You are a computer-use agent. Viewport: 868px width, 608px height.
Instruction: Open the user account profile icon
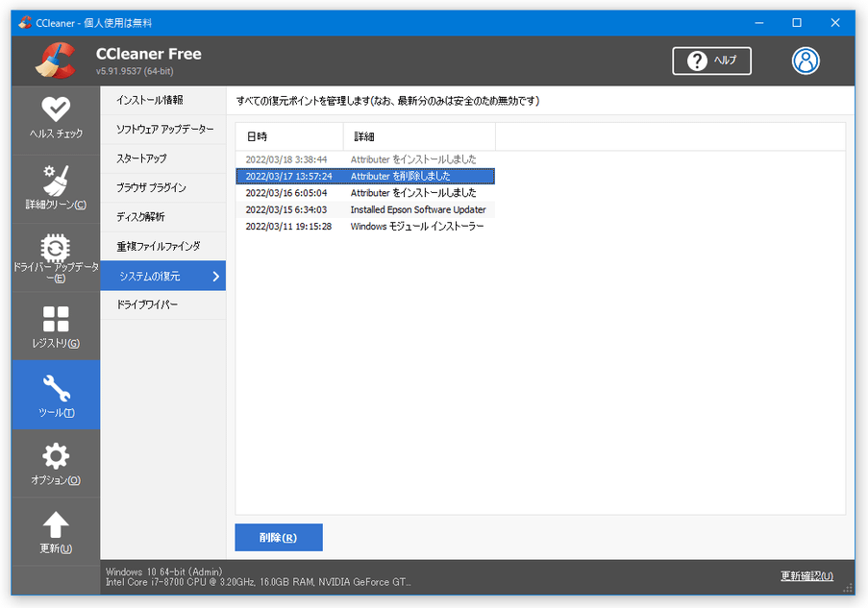pyautogui.click(x=806, y=61)
